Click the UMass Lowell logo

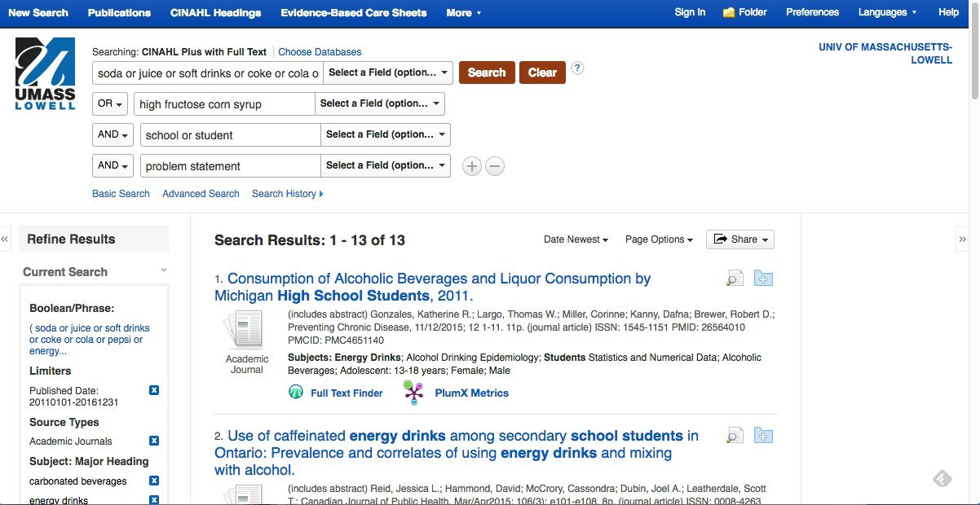tap(45, 74)
